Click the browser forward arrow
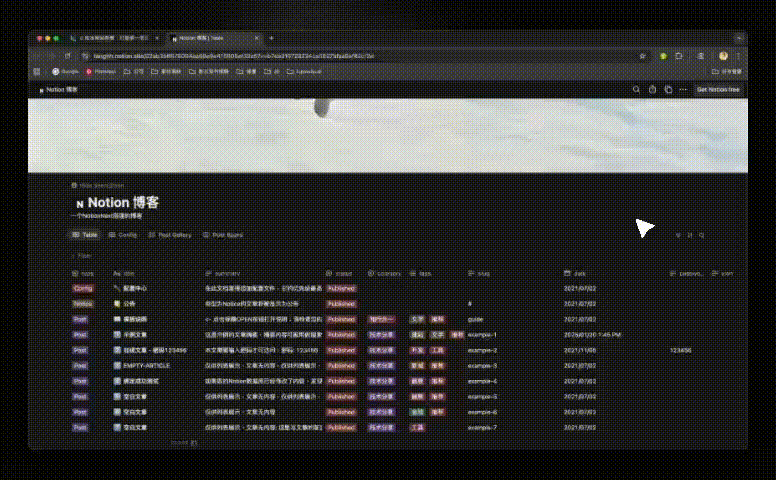Screen dimensions: 776x480 (x=52, y=56)
